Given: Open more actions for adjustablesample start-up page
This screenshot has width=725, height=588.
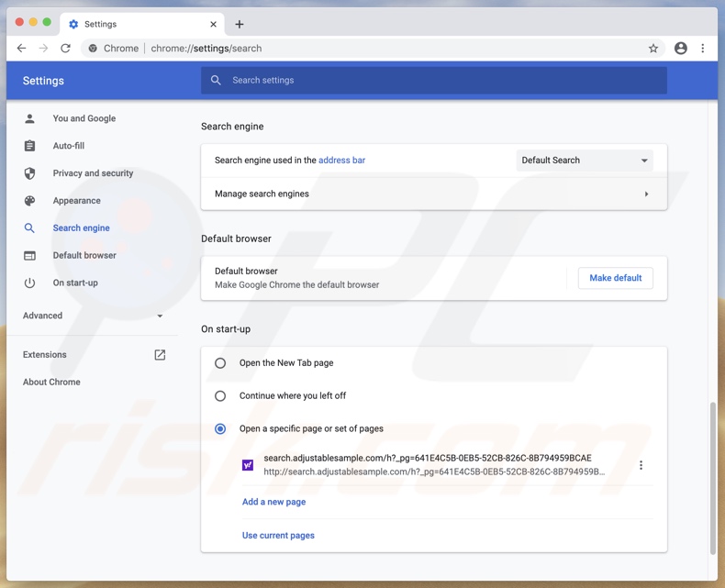Looking at the screenshot, I should [641, 465].
